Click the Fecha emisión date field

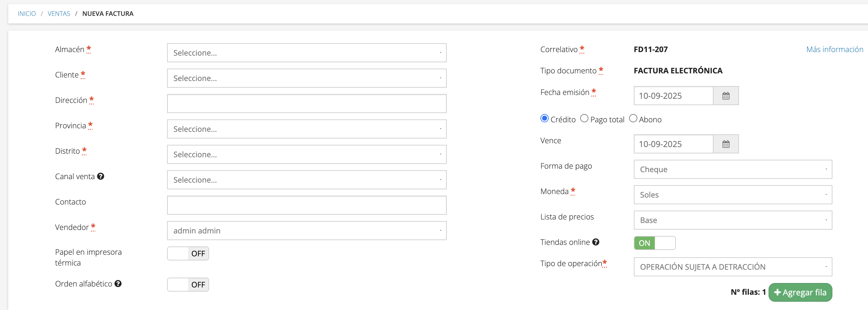(674, 96)
